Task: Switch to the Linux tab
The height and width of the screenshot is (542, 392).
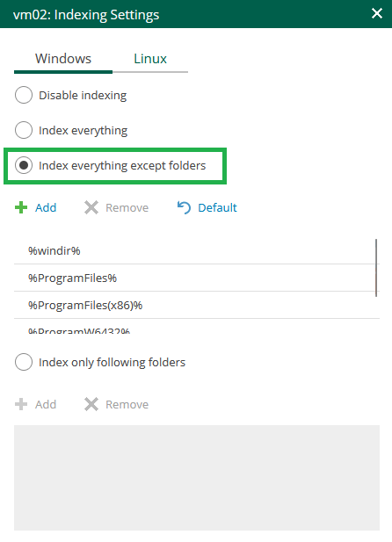Action: (150, 59)
